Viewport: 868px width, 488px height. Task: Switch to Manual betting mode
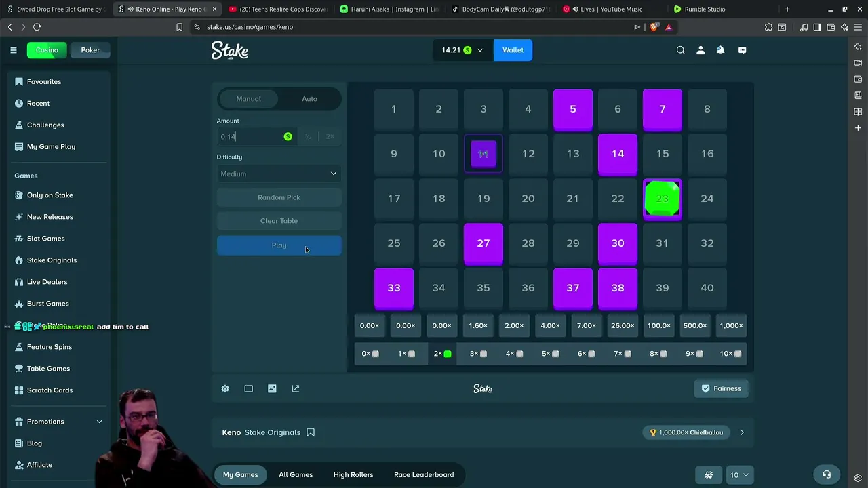[x=248, y=99]
